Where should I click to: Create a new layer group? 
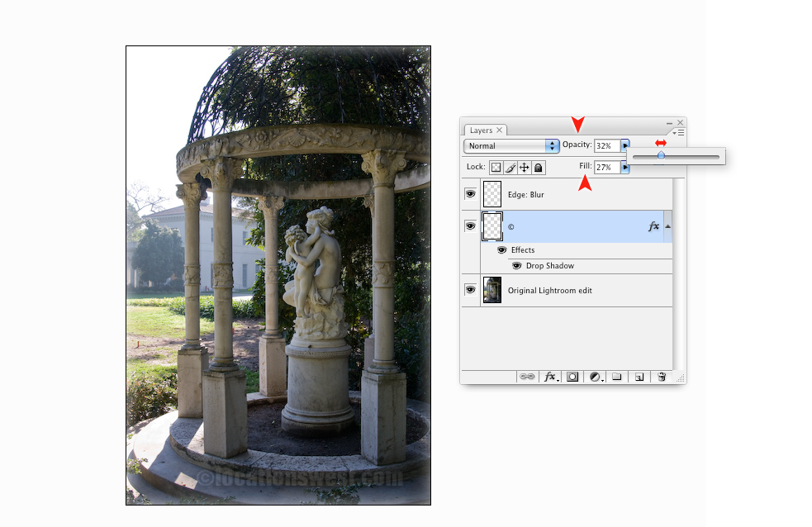tap(618, 377)
